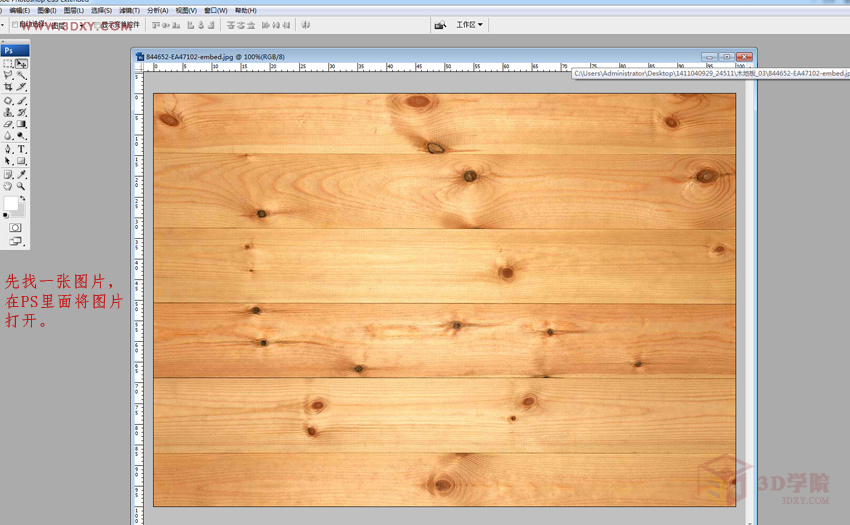The height and width of the screenshot is (525, 850).
Task: Select the Pen tool
Action: (8, 149)
